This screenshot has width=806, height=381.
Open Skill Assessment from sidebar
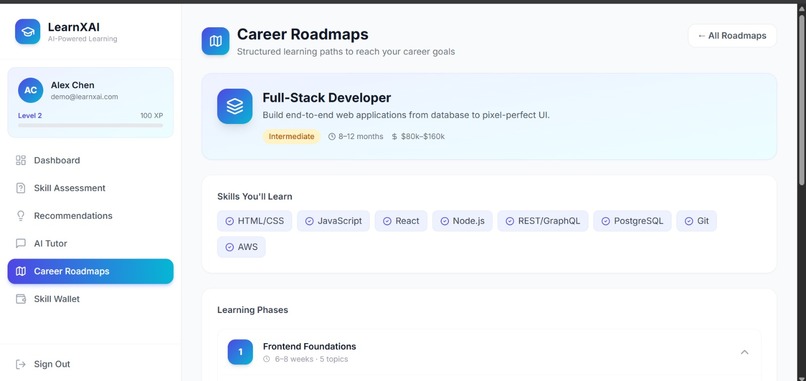[x=90, y=188]
